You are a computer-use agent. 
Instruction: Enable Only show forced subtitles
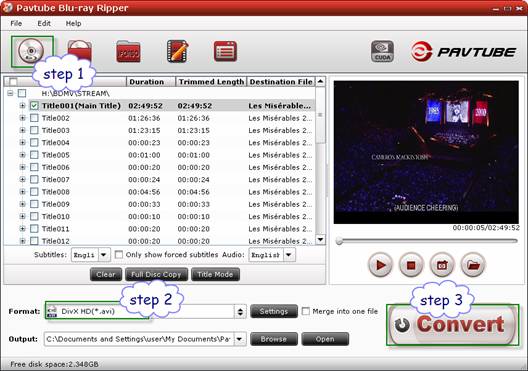point(119,255)
